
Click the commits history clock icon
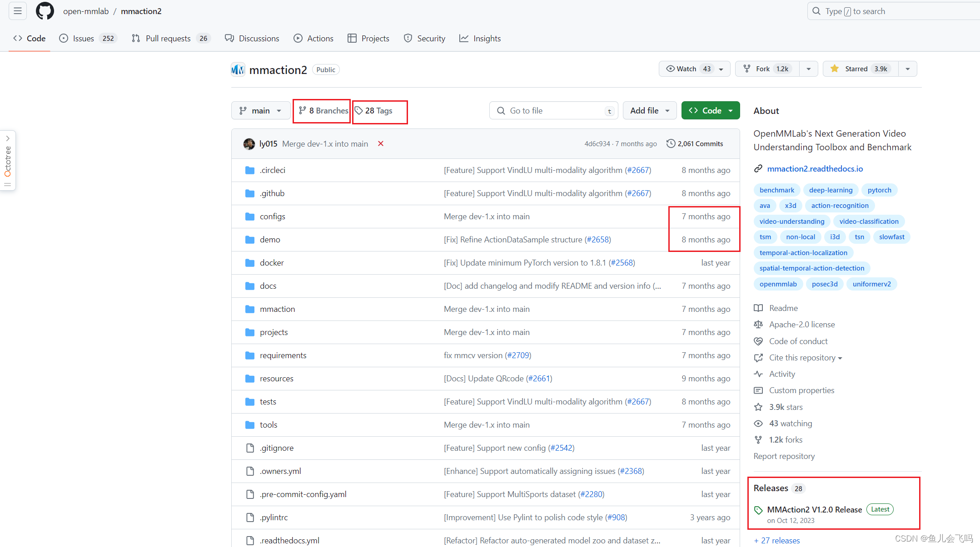coord(671,143)
